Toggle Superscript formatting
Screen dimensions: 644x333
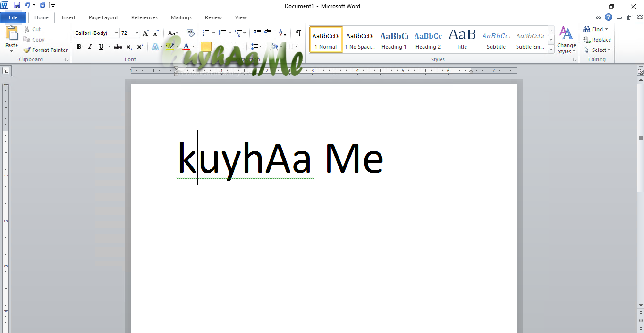[x=140, y=47]
